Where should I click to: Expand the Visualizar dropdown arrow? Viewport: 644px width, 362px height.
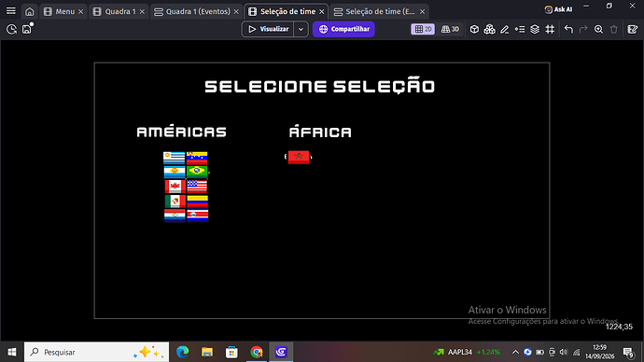click(x=301, y=29)
